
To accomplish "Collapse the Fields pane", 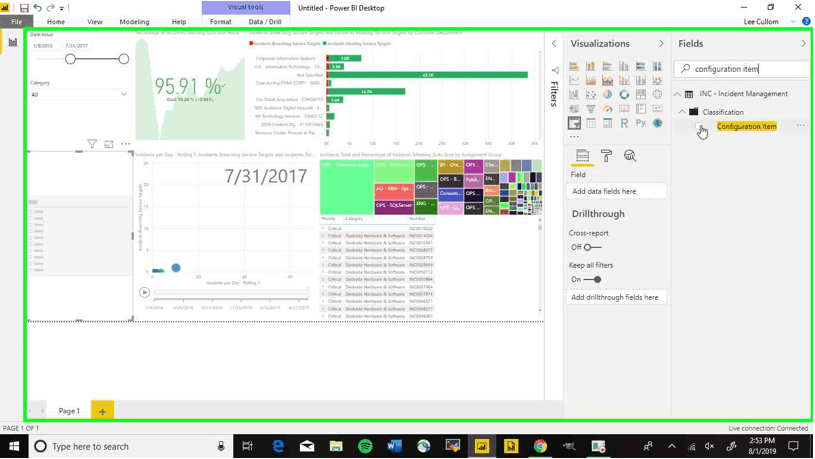I will 803,44.
